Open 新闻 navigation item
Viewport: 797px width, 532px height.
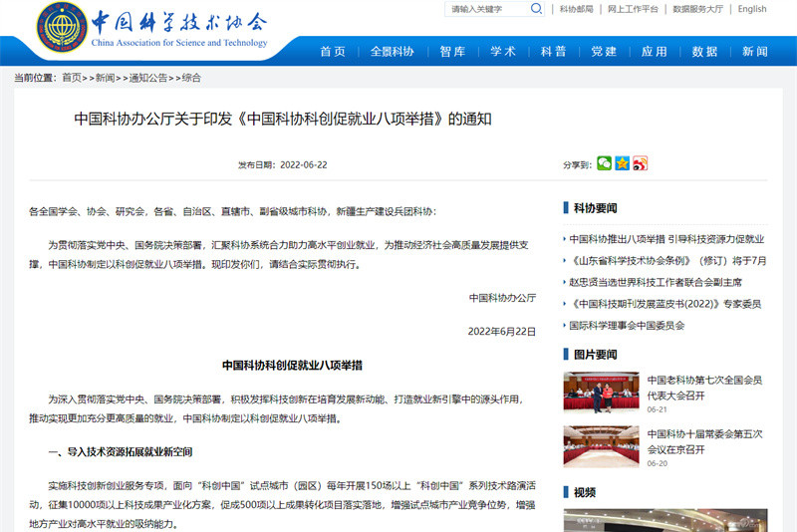755,52
